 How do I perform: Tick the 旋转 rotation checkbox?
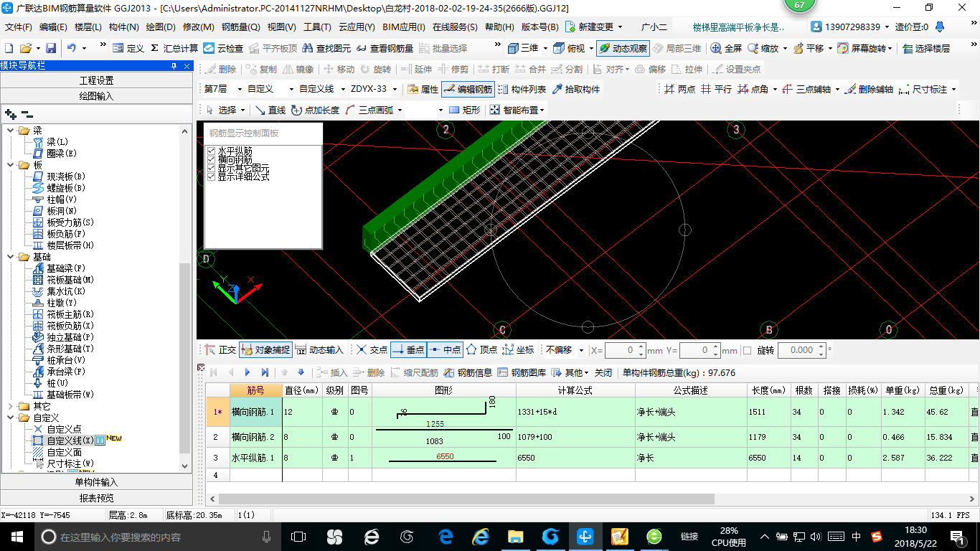[x=747, y=350]
